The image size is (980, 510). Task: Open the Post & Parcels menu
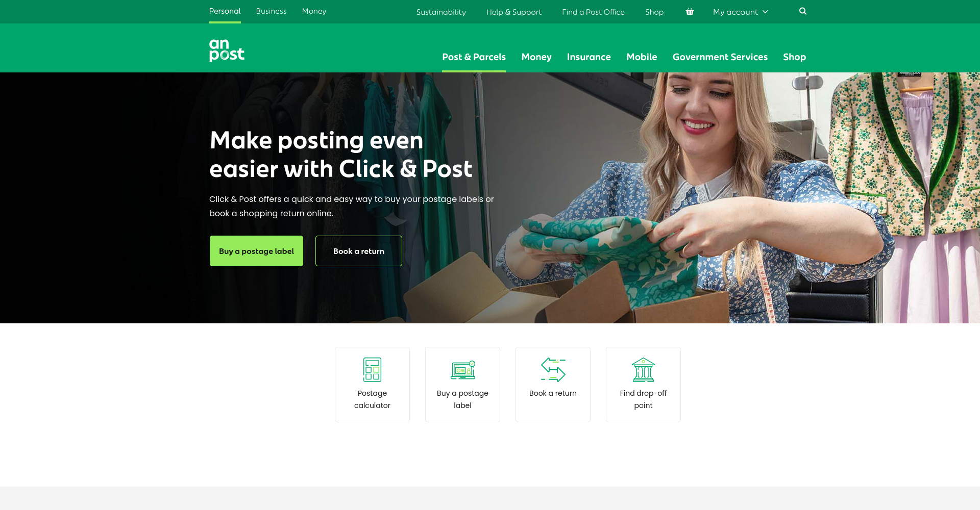pyautogui.click(x=474, y=57)
